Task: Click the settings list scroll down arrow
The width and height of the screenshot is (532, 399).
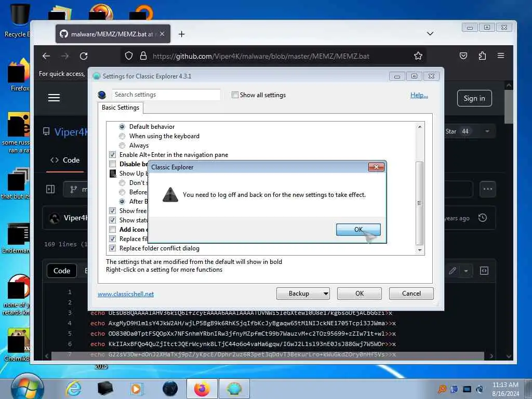Action: point(420,250)
